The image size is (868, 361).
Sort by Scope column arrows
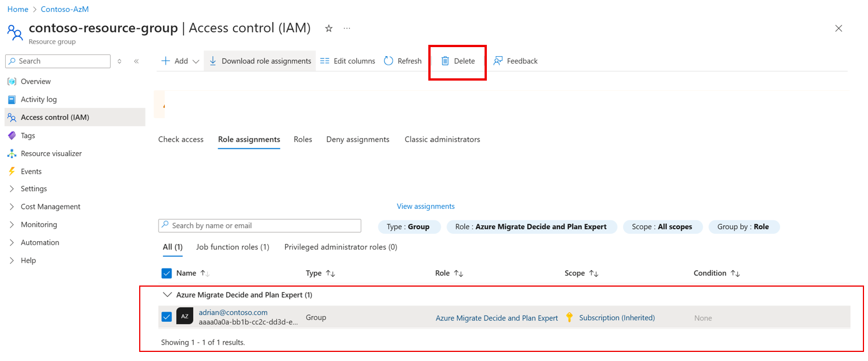coord(594,274)
